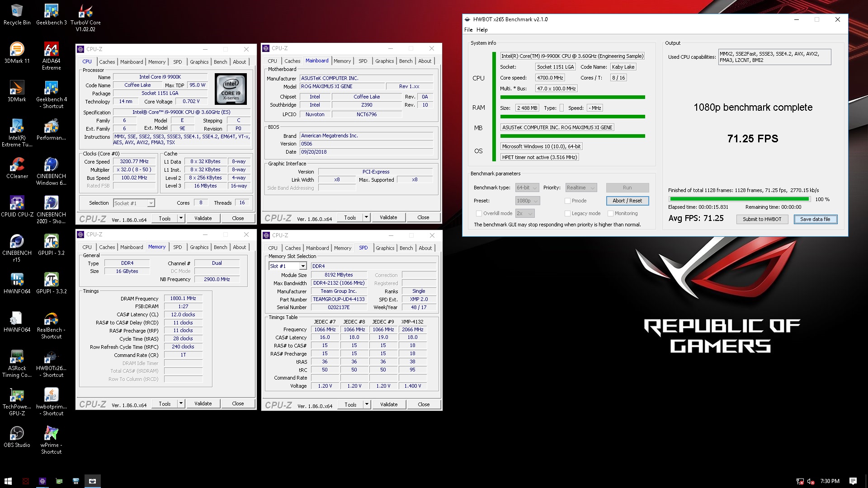Viewport: 868px width, 488px height.
Task: Click the Abort / Reset button
Action: tap(627, 201)
